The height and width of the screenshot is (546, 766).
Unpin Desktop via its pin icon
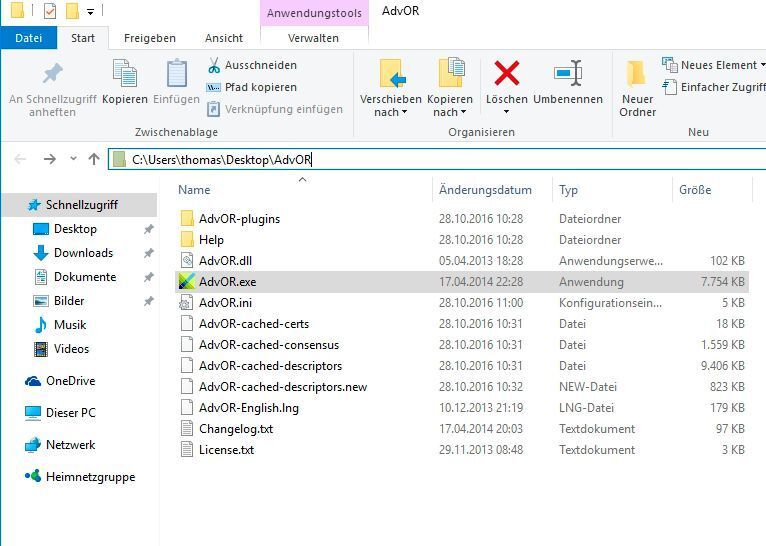(149, 229)
